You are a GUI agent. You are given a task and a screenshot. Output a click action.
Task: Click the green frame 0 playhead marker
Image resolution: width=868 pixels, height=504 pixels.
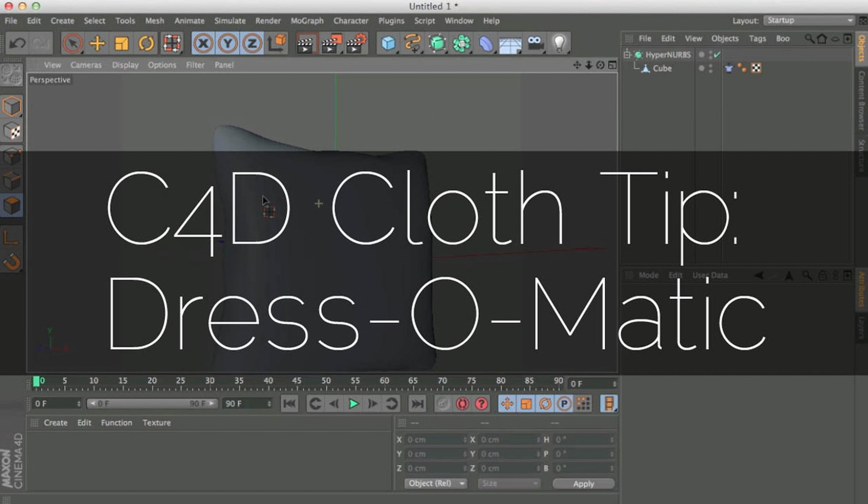36,381
